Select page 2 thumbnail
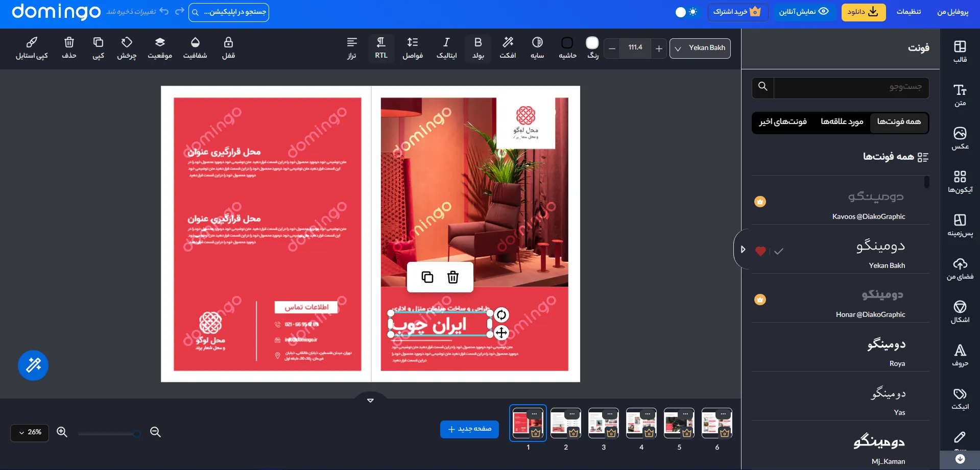980x470 pixels. (x=566, y=423)
